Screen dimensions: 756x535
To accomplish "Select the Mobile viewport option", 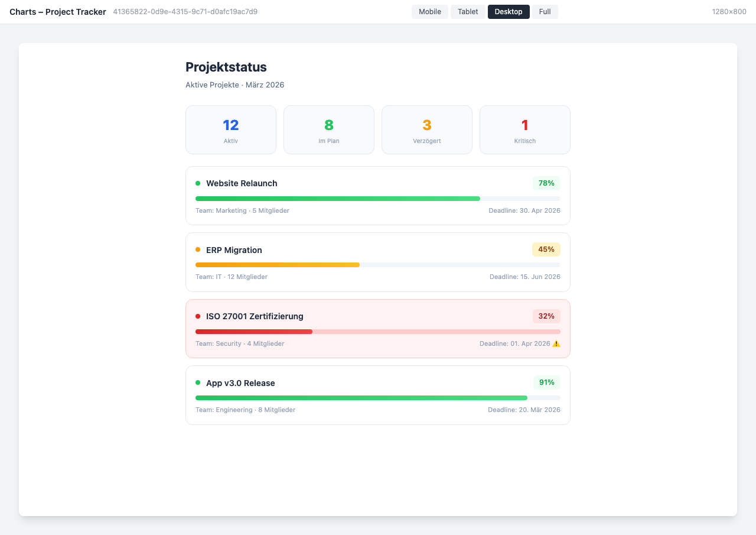I will 430,11.
